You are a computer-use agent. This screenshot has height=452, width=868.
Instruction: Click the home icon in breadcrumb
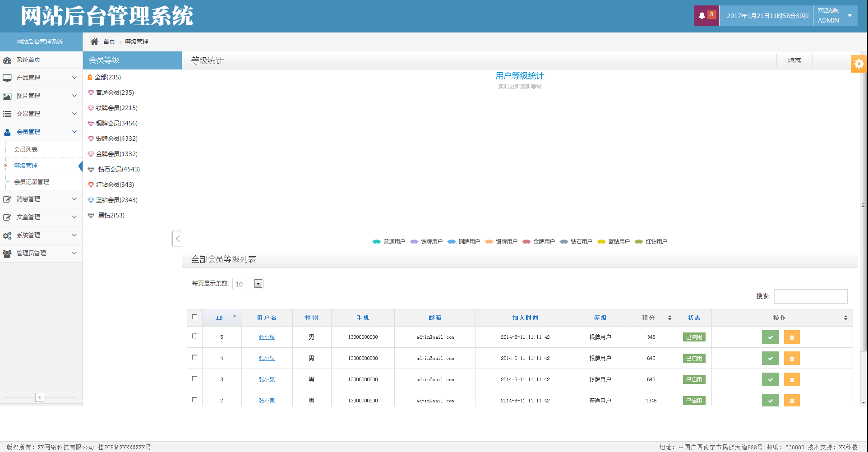tap(94, 42)
